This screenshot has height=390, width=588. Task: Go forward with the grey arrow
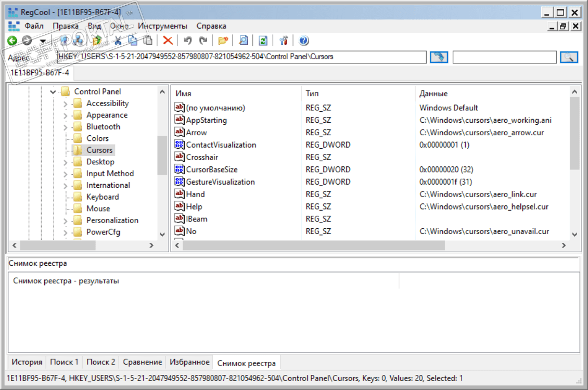click(27, 41)
